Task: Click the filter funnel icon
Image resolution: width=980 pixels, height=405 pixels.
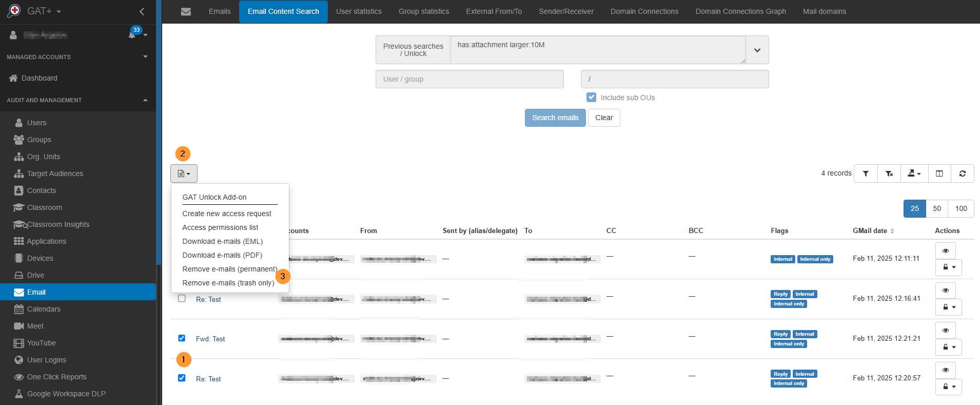Action: 866,173
